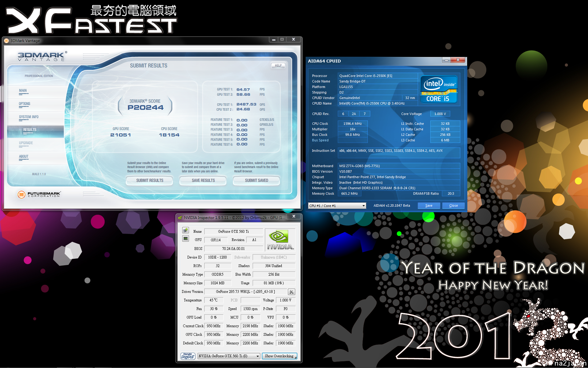
Task: Click Save in AIDA64 CPUID
Action: (x=429, y=205)
